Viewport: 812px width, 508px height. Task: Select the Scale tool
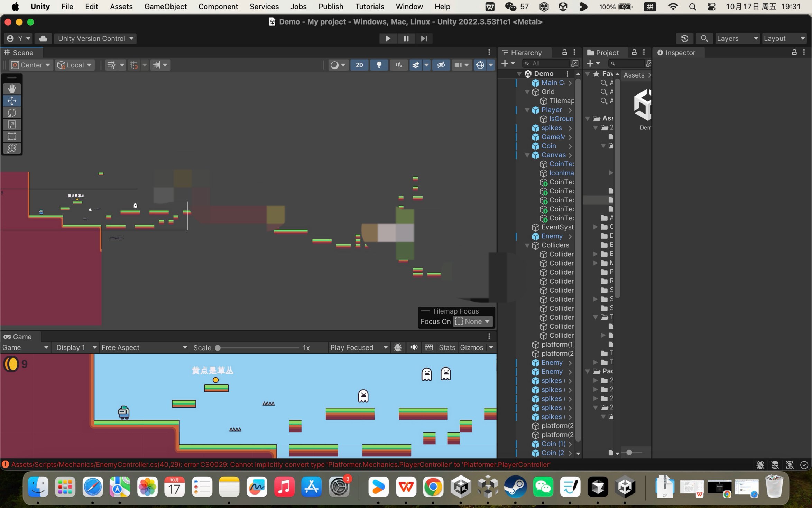(12, 125)
